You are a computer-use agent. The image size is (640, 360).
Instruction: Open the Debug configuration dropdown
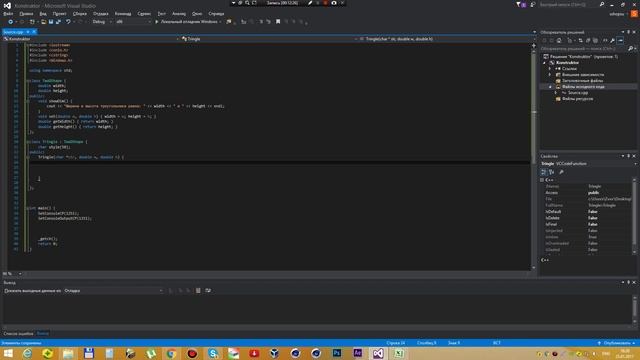[x=102, y=22]
